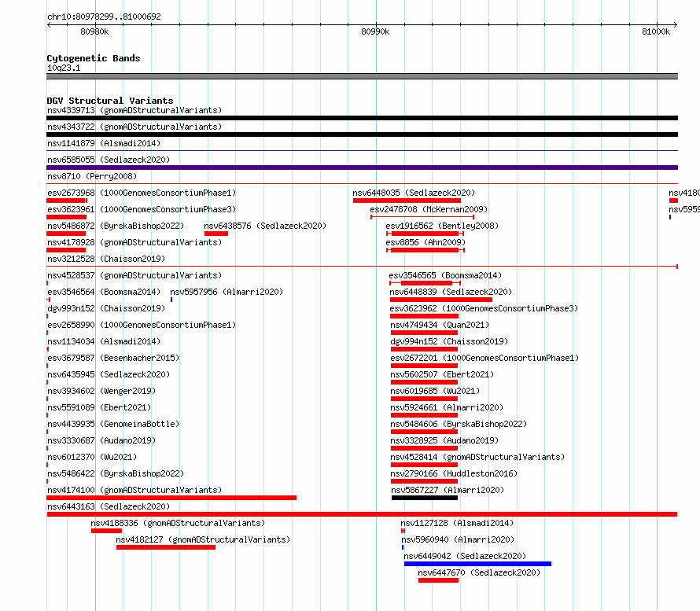
Task: Open esv3546564 (Boomsma2014) label
Action: click(x=104, y=292)
